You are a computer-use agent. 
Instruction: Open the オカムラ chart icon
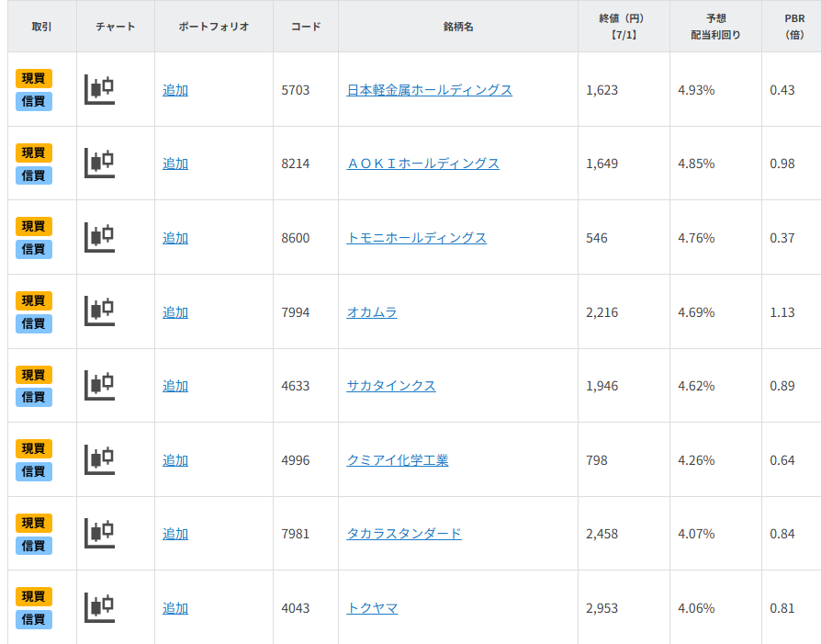click(100, 311)
